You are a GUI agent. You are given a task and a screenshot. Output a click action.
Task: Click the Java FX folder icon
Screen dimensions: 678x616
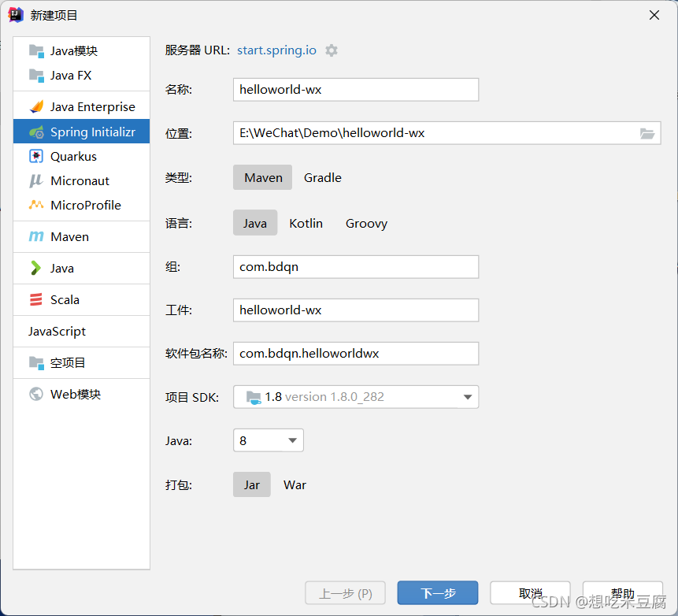(36, 76)
